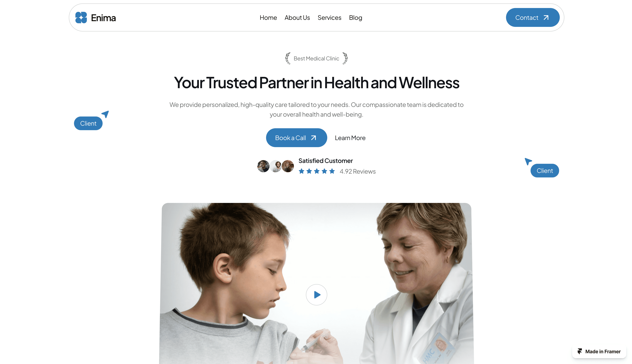
Task: Click the first customer avatar
Action: (x=263, y=166)
